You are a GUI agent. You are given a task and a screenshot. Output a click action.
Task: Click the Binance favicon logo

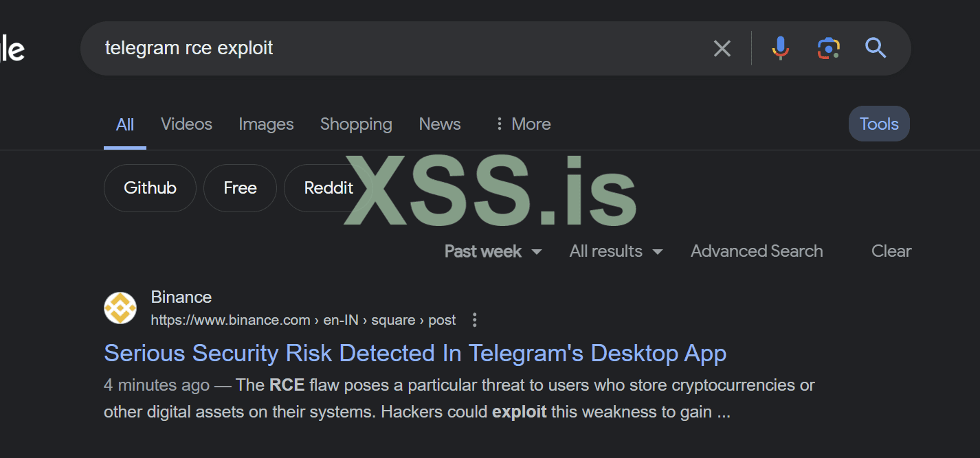(x=120, y=308)
